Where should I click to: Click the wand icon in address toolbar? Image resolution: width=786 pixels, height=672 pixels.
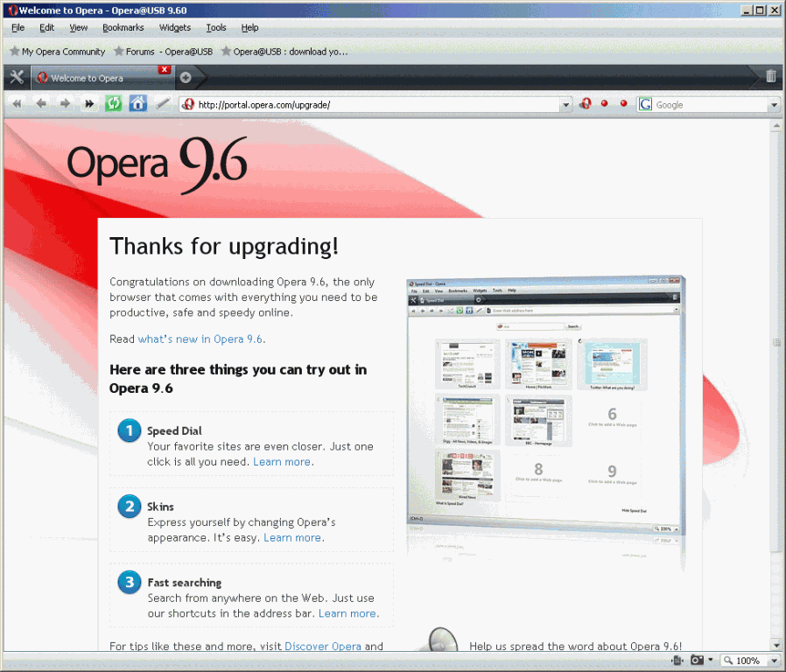pyautogui.click(x=162, y=104)
